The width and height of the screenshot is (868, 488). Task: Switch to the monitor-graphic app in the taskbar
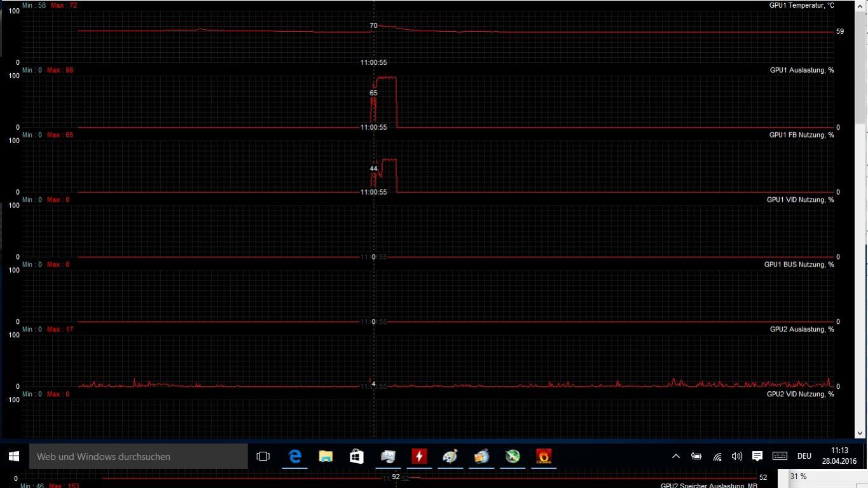pos(388,456)
